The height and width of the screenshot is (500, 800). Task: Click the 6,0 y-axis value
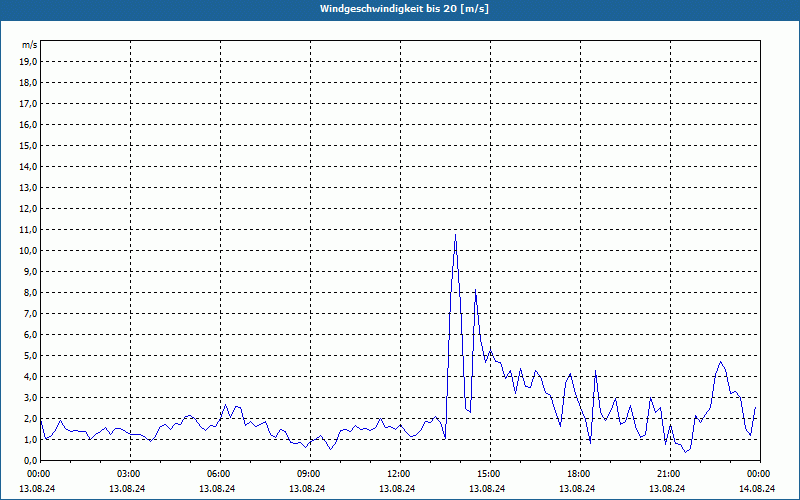click(x=30, y=334)
